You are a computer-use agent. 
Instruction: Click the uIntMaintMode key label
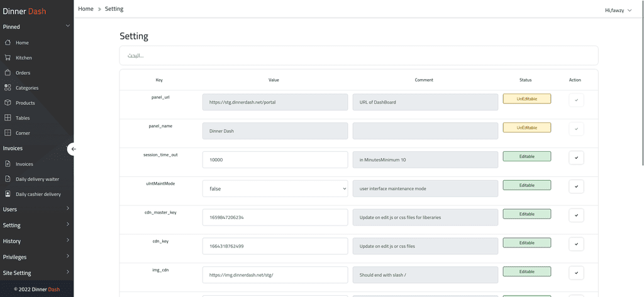(160, 183)
